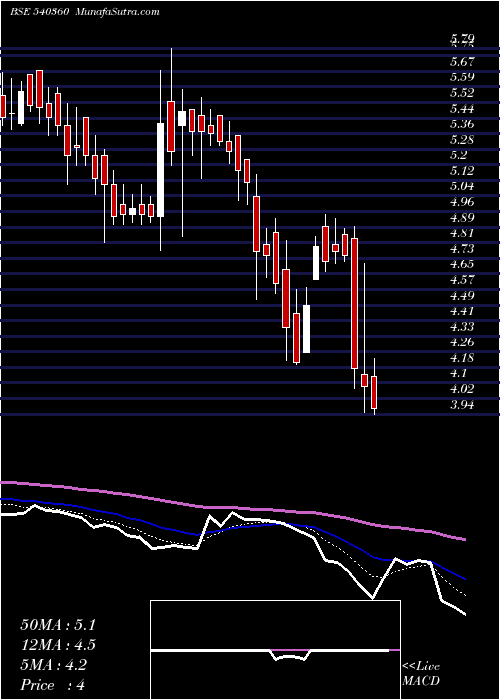Click the 4.65 price axis label
500x700 pixels.
[462, 264]
